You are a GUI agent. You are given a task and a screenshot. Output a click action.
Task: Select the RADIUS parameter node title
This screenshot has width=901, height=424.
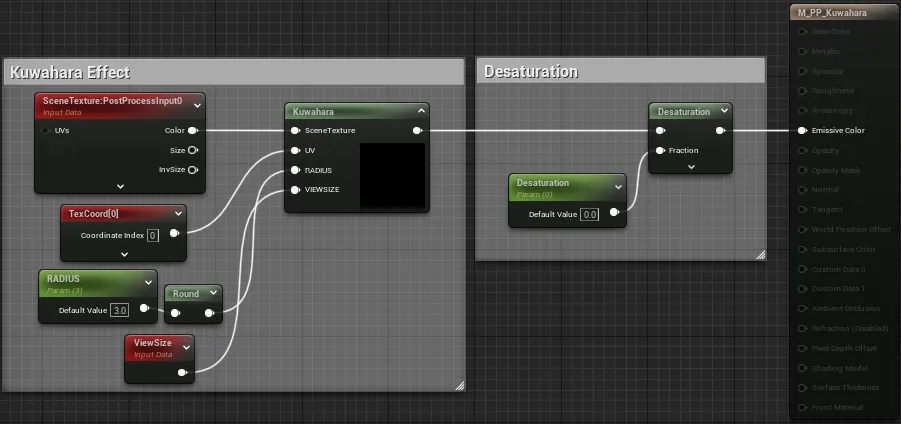(63, 279)
